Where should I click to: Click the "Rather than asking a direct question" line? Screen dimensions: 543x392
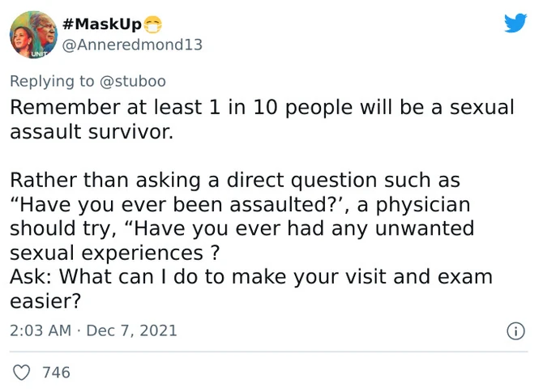(235, 180)
